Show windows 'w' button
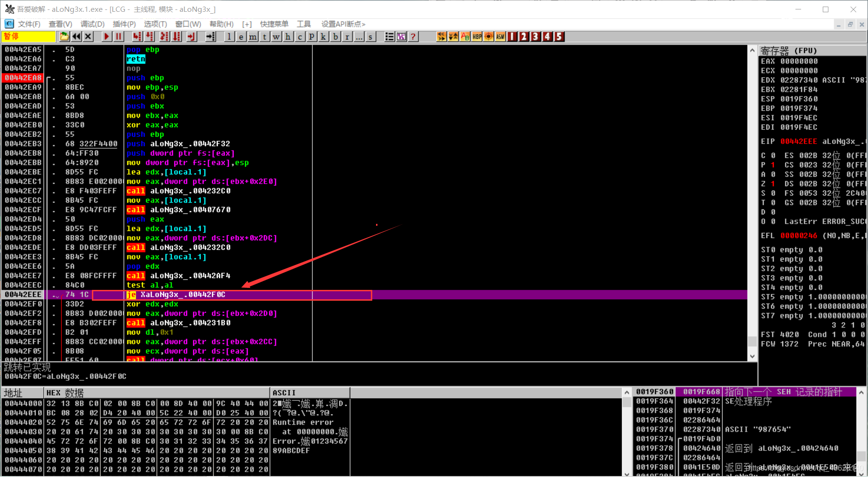This screenshot has width=868, height=477. coord(276,36)
